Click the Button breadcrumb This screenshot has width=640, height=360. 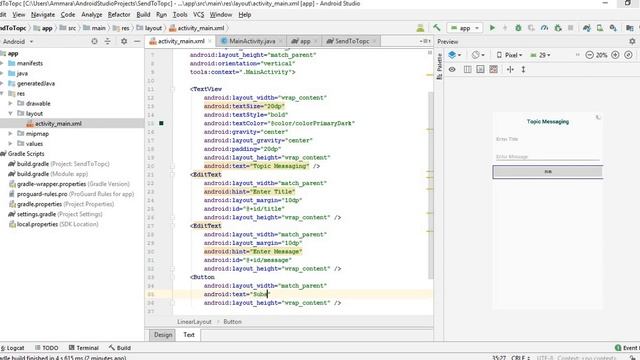click(233, 322)
